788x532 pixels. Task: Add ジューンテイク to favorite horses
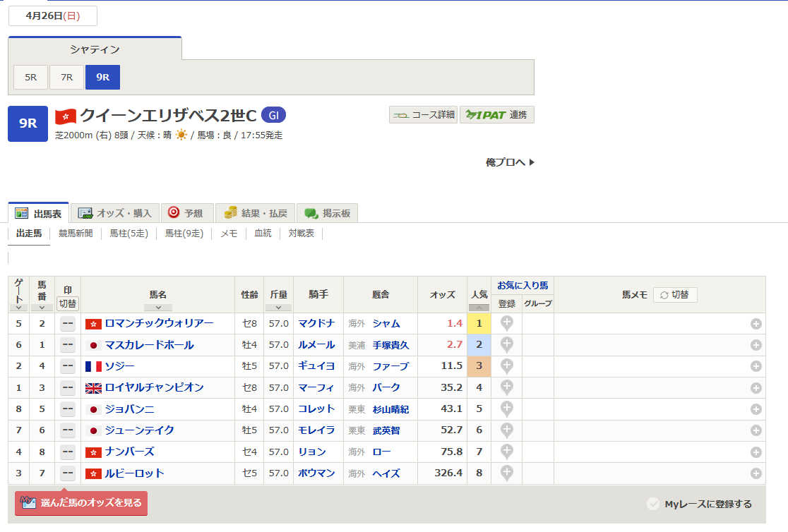(506, 430)
